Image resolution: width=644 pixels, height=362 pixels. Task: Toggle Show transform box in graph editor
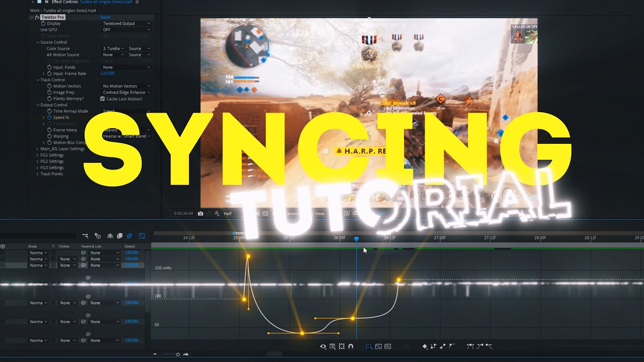pos(342,346)
